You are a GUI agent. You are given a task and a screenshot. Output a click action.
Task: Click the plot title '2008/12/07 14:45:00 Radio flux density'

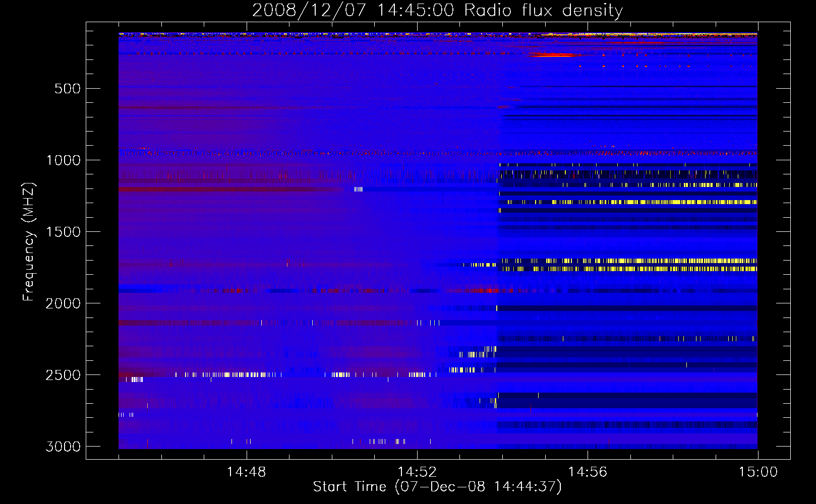[437, 10]
